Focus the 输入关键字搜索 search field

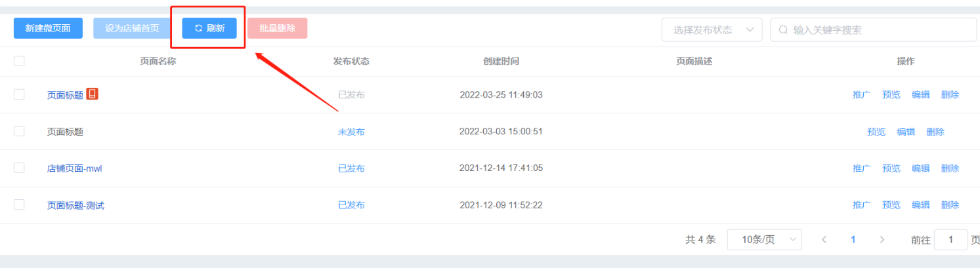tap(874, 29)
